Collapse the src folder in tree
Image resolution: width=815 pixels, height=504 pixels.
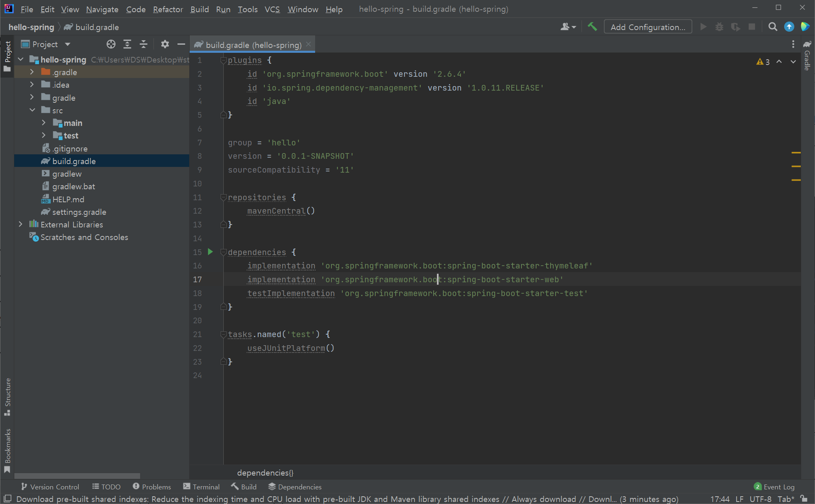(x=32, y=110)
